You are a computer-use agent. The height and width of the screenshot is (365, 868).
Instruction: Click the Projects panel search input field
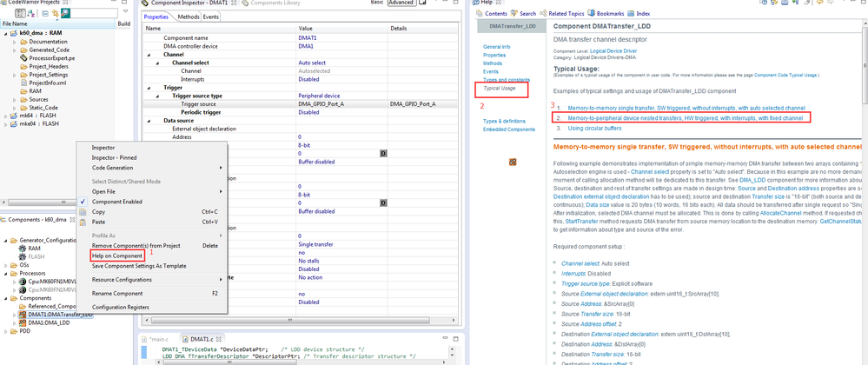[94, 13]
